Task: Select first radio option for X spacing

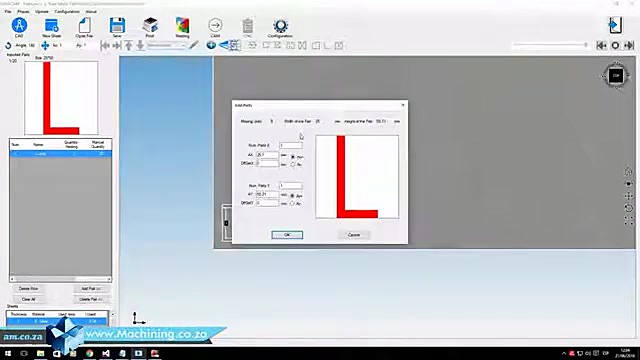Action: [x=293, y=157]
